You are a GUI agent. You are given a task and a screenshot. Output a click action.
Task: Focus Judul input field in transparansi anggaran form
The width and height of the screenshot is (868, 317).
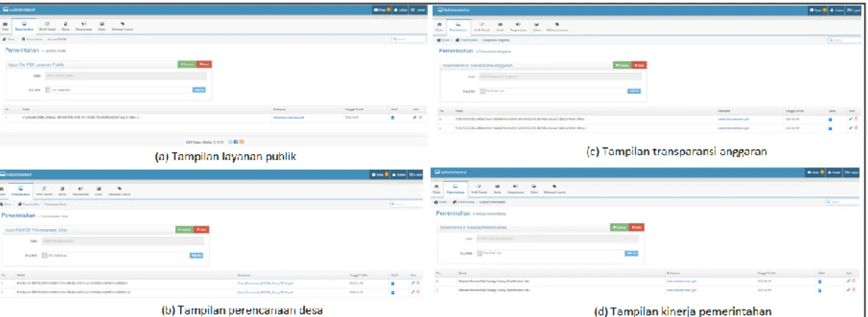tap(559, 77)
